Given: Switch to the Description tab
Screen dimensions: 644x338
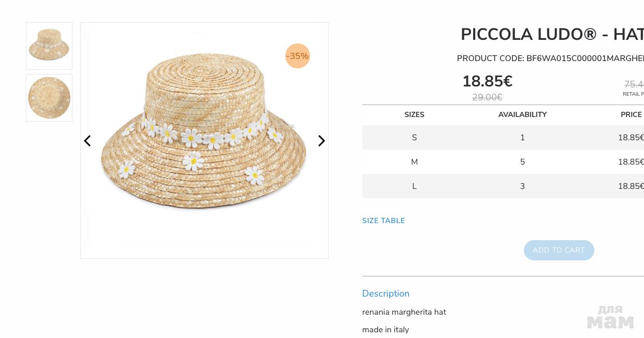Looking at the screenshot, I should pyautogui.click(x=386, y=293).
